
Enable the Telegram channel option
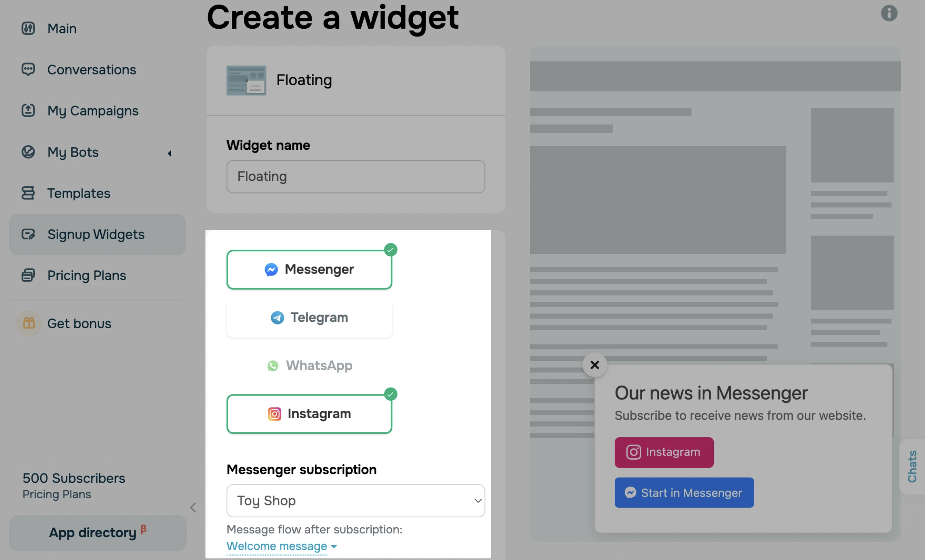click(309, 317)
